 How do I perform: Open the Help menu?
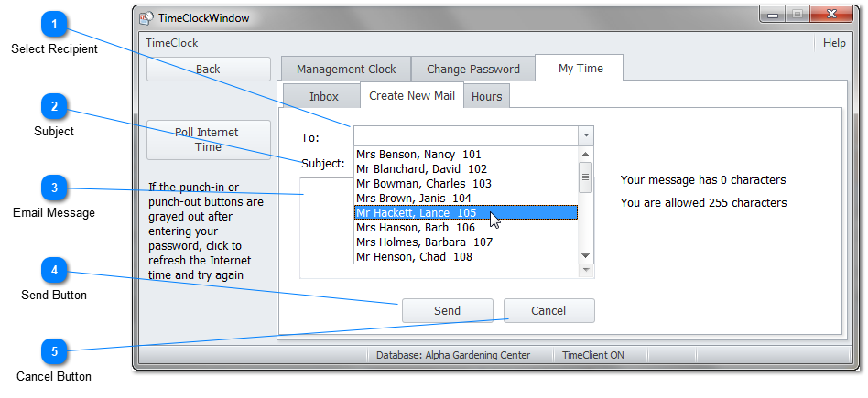[834, 43]
